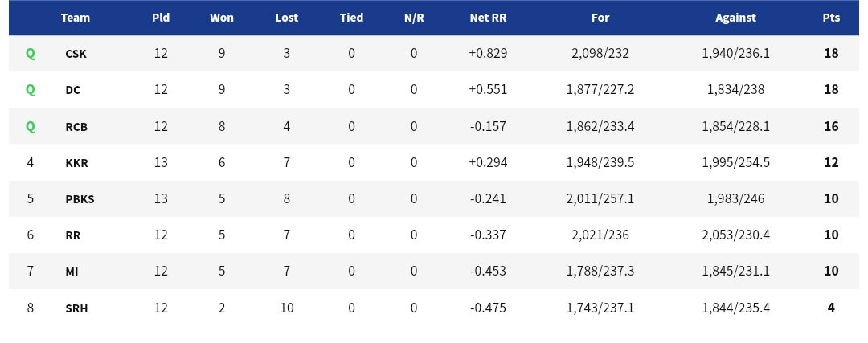This screenshot has width=868, height=343.
Task: Select the Q qualified badge for RCB
Action: [31, 126]
